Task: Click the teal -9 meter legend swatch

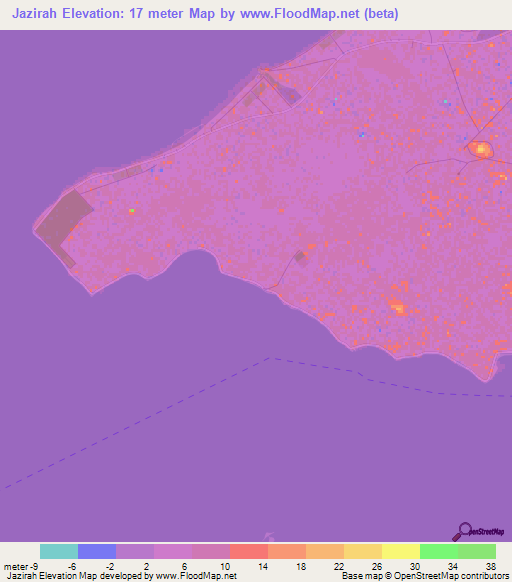Action: [59, 552]
